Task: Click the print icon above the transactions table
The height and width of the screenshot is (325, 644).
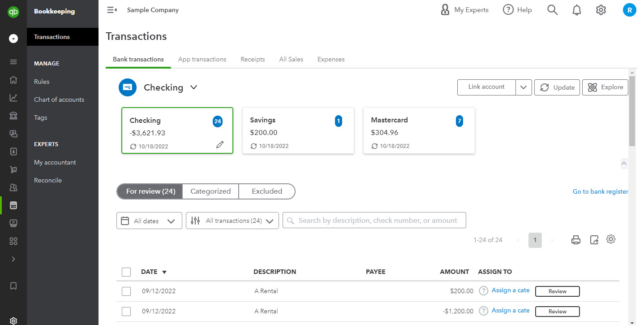Action: [576, 240]
